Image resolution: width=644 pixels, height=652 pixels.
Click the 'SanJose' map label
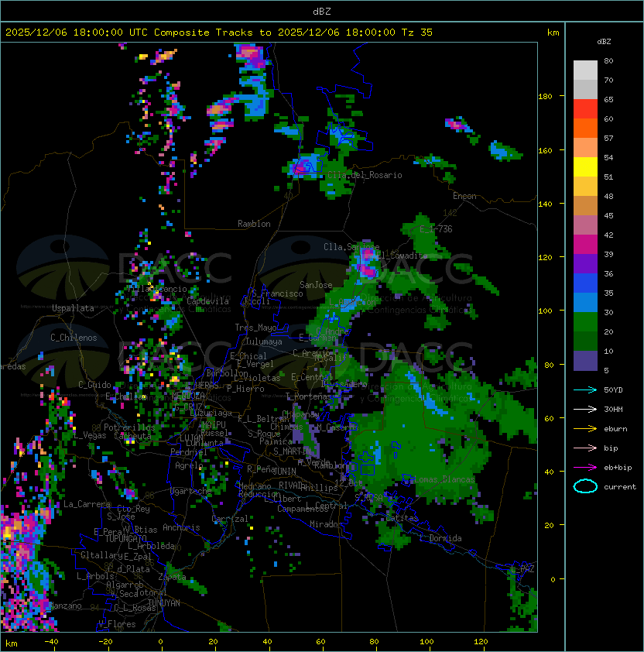pos(316,285)
